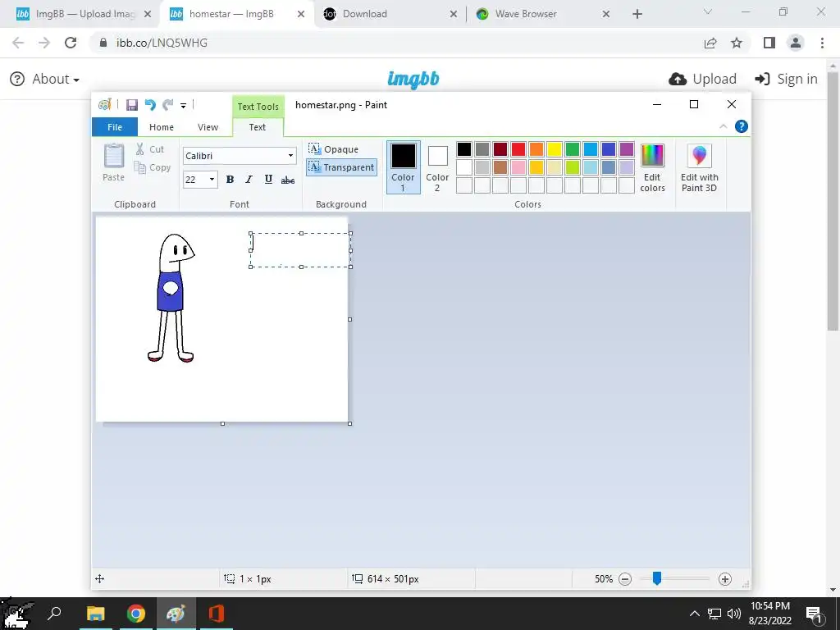The width and height of the screenshot is (840, 630).
Task: Click the share page icon in address bar
Action: pyautogui.click(x=710, y=43)
